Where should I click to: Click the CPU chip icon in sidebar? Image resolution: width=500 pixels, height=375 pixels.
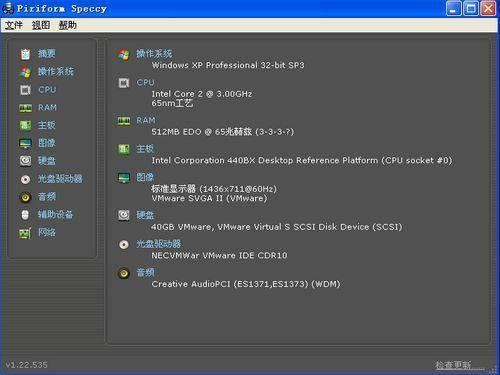[25, 90]
